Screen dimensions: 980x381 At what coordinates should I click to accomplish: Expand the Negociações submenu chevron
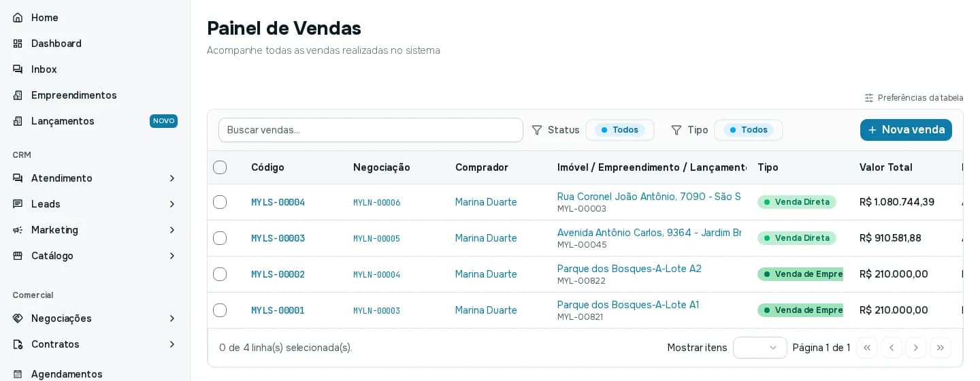click(172, 318)
